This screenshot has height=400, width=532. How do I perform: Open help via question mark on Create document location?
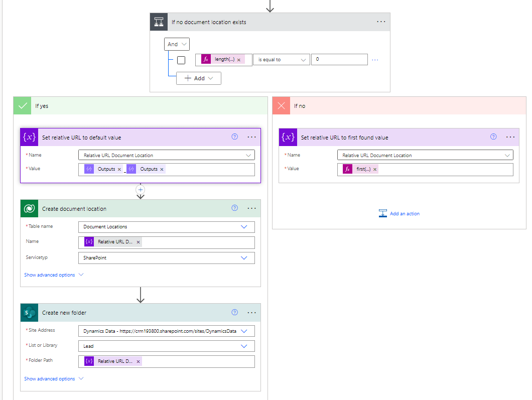pos(234,208)
